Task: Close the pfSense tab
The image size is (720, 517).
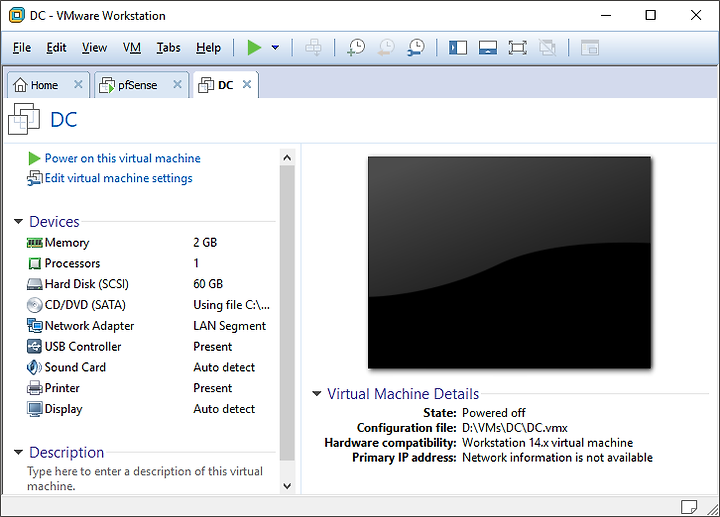Action: (177, 84)
